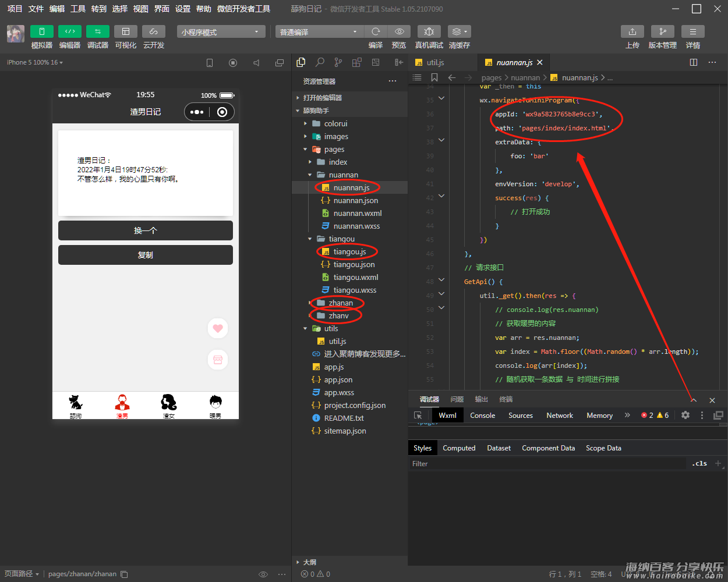Click the capsule close circle button

(x=222, y=112)
